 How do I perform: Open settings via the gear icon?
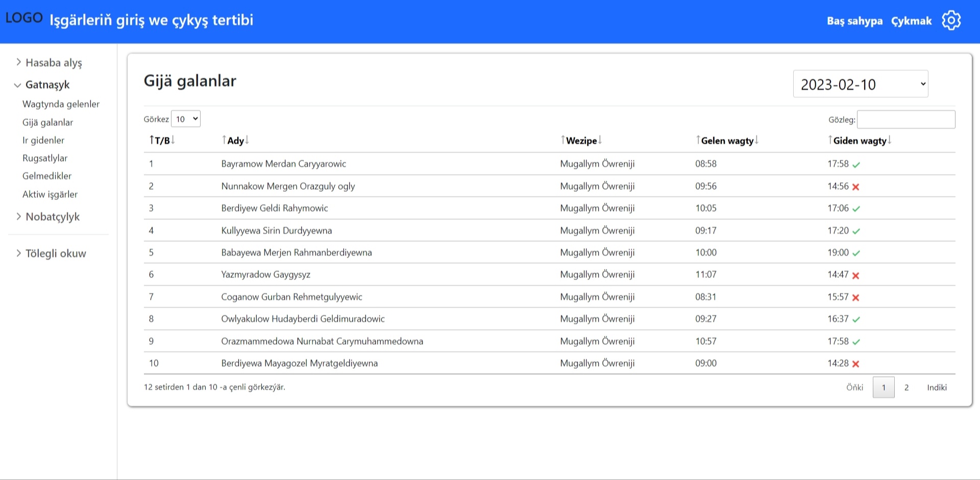(x=951, y=21)
